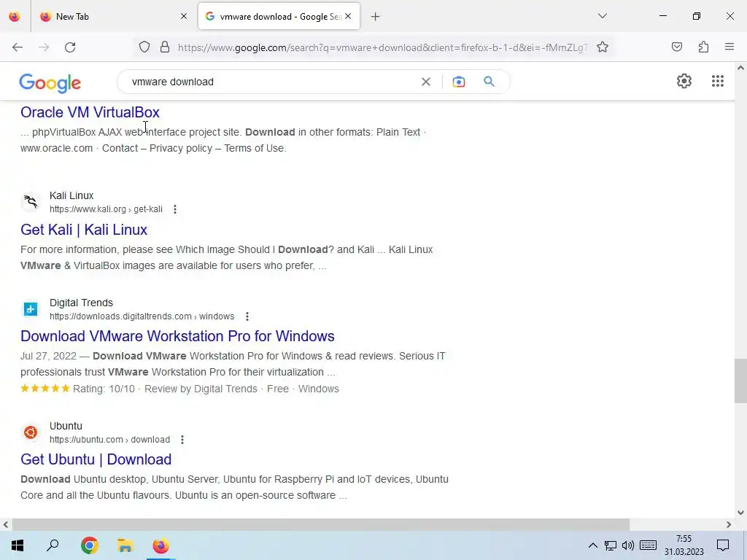The width and height of the screenshot is (747, 560).
Task: Click the ubuntu.com download URL
Action: [109, 440]
